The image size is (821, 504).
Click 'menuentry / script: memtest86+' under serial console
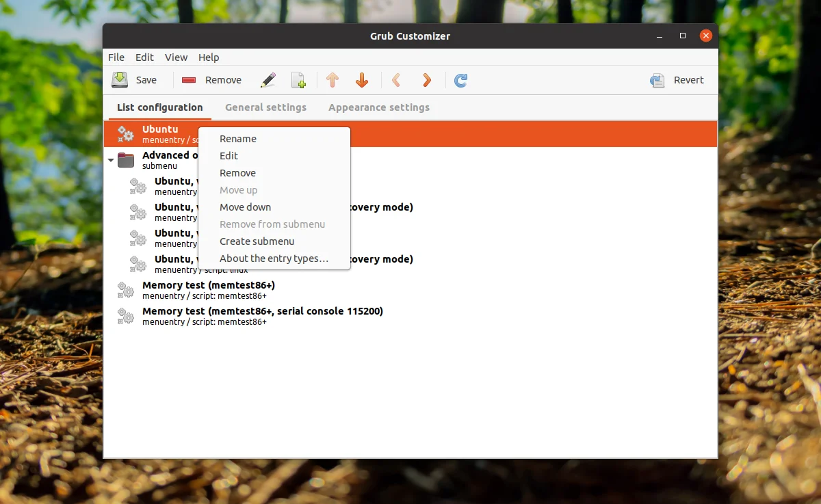point(205,322)
